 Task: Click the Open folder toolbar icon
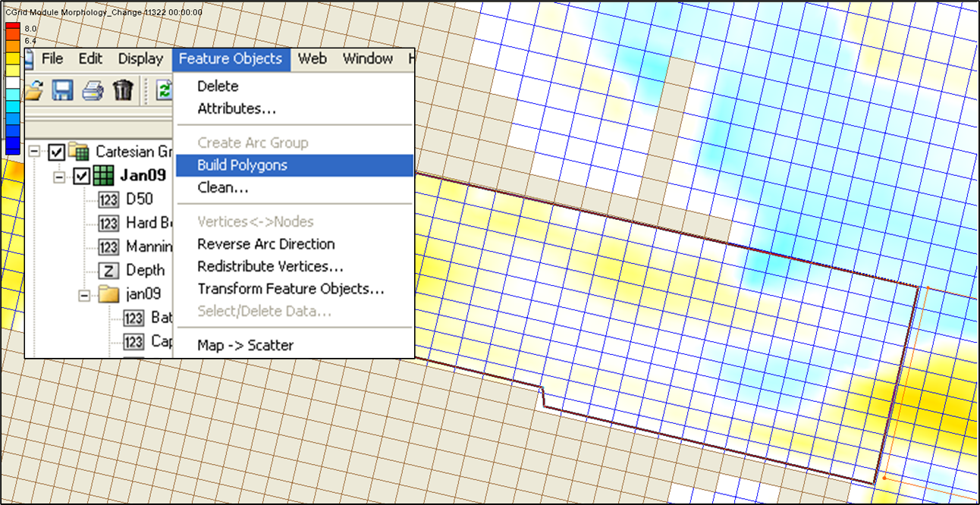tap(33, 90)
